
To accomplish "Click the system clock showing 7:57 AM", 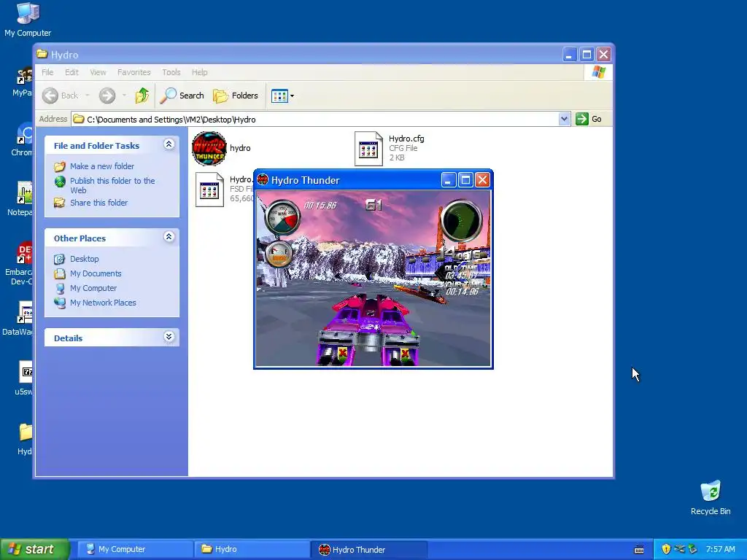I will (x=720, y=550).
